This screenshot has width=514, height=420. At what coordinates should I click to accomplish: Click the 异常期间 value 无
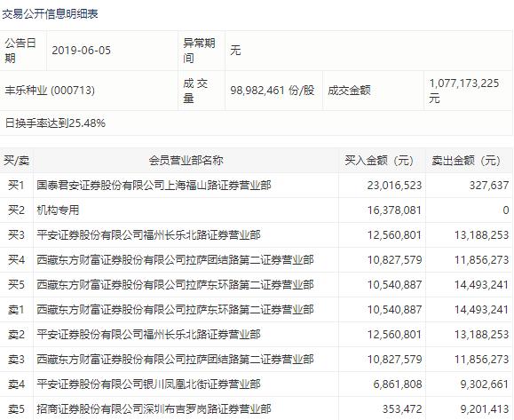(x=235, y=51)
